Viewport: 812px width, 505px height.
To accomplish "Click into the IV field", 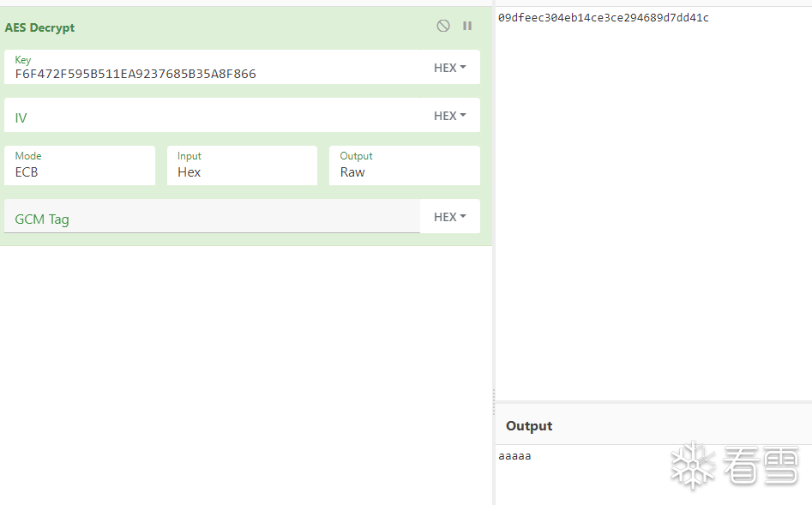I will pos(214,117).
